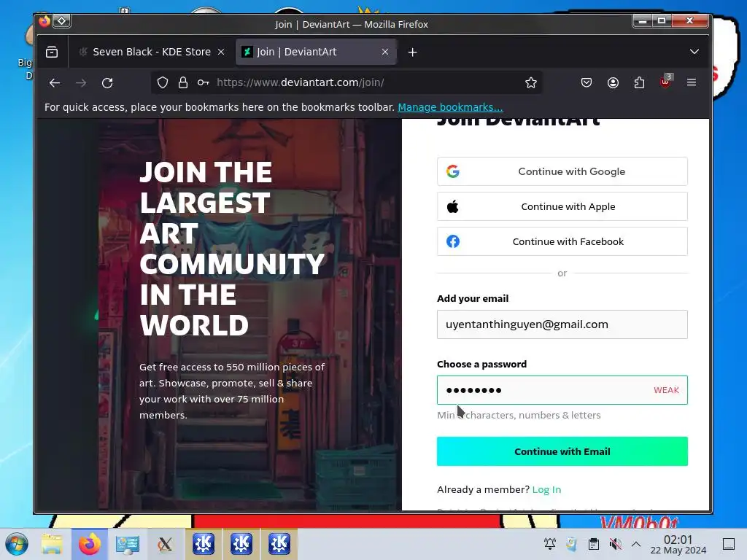Click the second KDE gear taskbar icon
Screen dimensions: 747x560
point(241,544)
